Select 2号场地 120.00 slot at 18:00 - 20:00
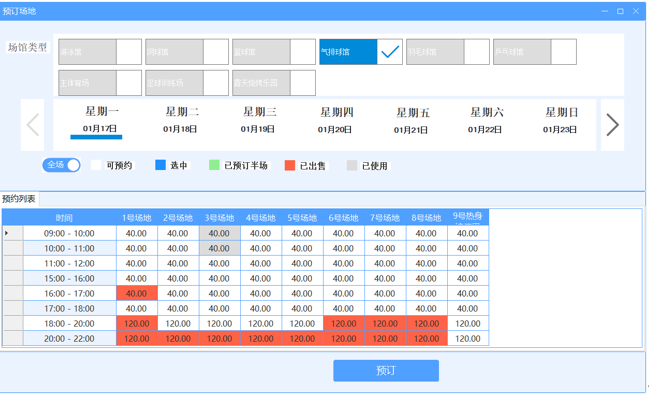649x396 pixels. pos(178,324)
